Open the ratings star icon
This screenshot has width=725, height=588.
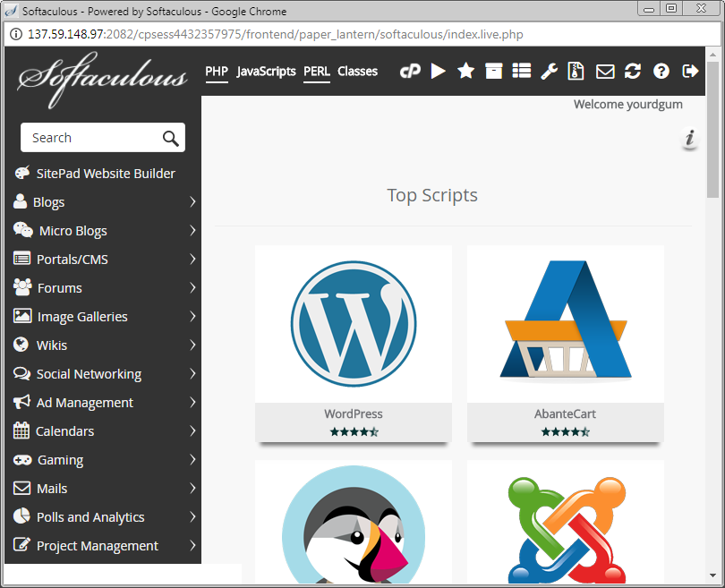pyautogui.click(x=465, y=72)
